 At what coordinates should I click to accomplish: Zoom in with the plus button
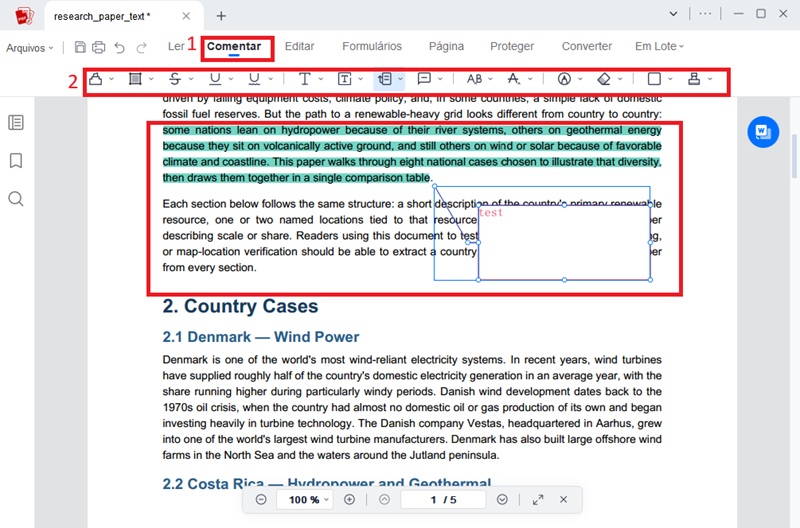(349, 499)
